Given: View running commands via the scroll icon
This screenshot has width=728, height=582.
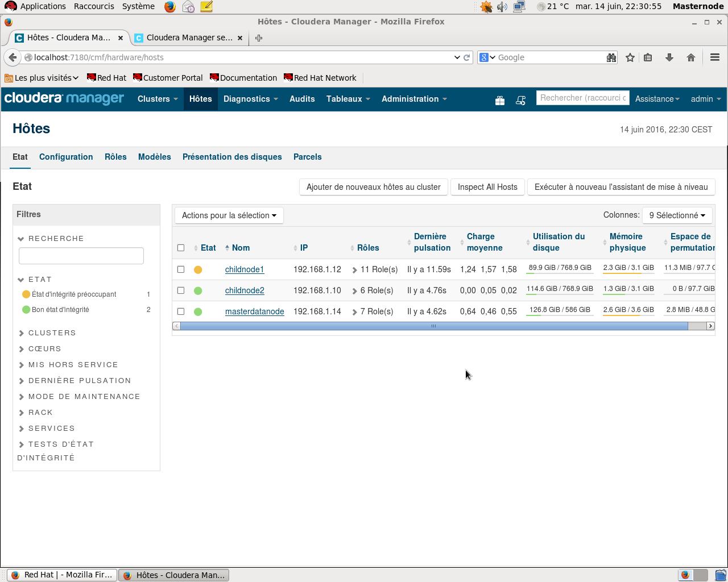Looking at the screenshot, I should pyautogui.click(x=520, y=99).
